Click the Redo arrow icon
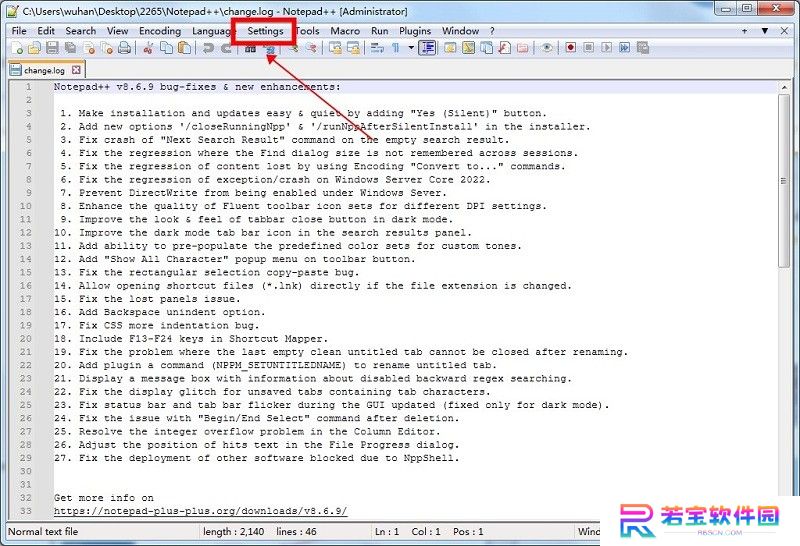The image size is (800, 546). 226,48
